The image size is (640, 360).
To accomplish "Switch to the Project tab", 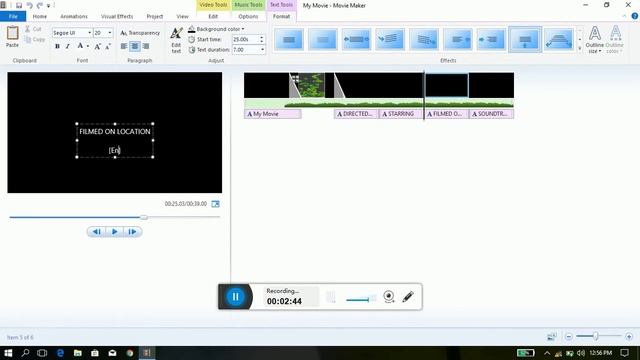I will point(155,16).
